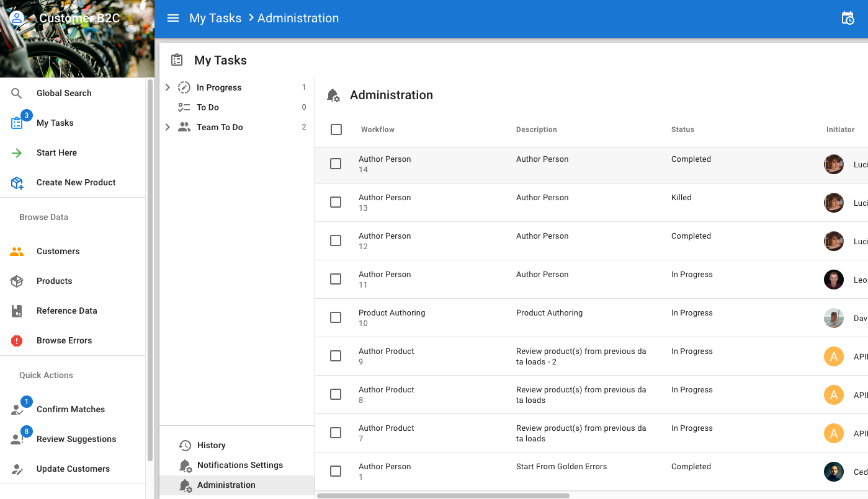Click the Start Here link
This screenshot has height=499, width=868.
(56, 152)
